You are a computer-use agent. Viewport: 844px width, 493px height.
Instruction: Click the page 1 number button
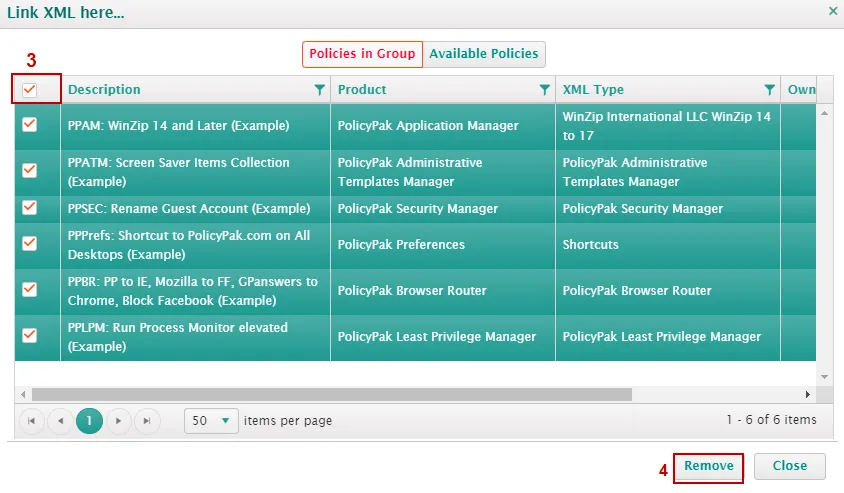[x=89, y=421]
